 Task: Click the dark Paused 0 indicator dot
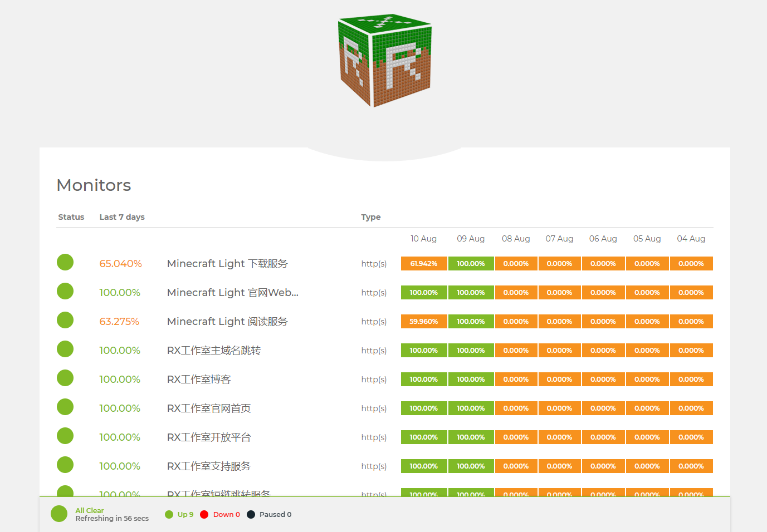251,515
